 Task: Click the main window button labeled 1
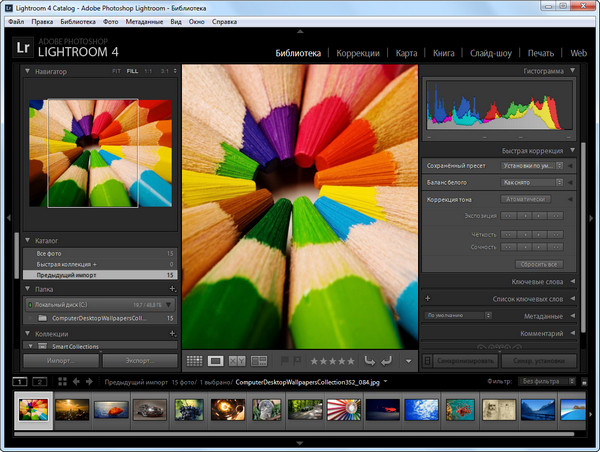point(20,382)
